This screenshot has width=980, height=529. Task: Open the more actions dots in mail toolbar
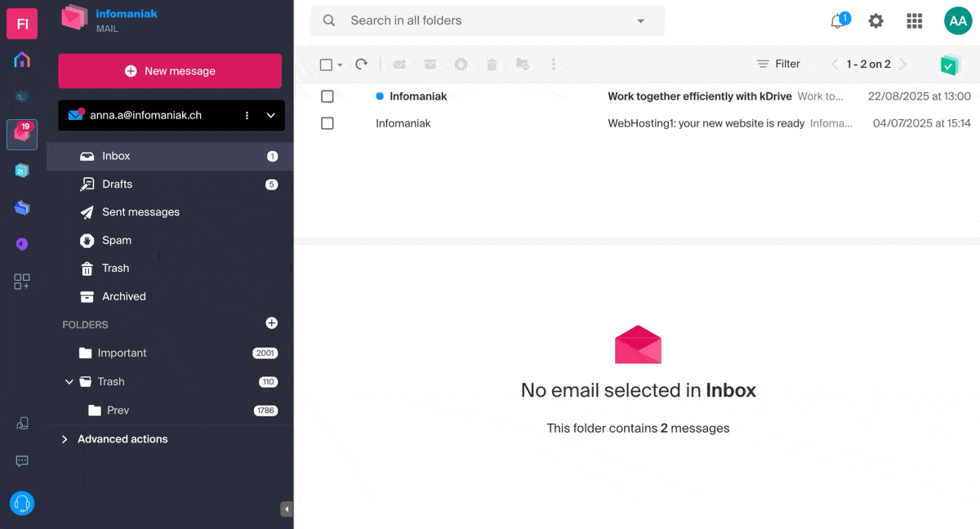pyautogui.click(x=554, y=64)
